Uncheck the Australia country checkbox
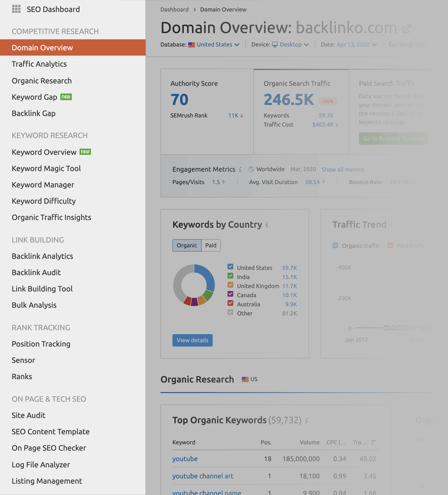The image size is (448, 495). (x=230, y=303)
